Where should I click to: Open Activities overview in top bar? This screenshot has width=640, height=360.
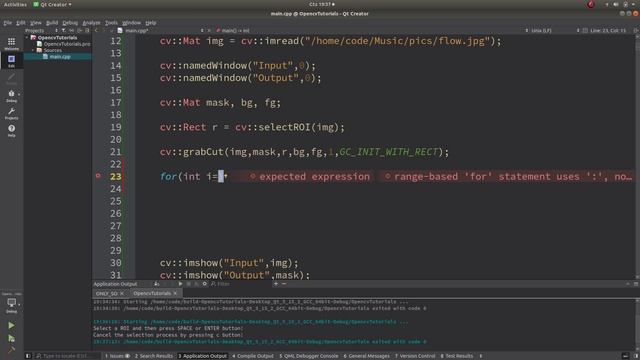pos(15,4)
